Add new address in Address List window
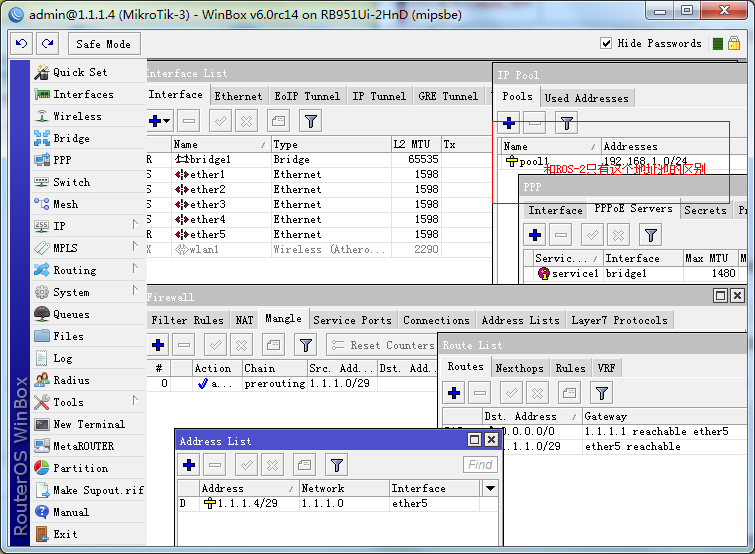 coord(189,465)
